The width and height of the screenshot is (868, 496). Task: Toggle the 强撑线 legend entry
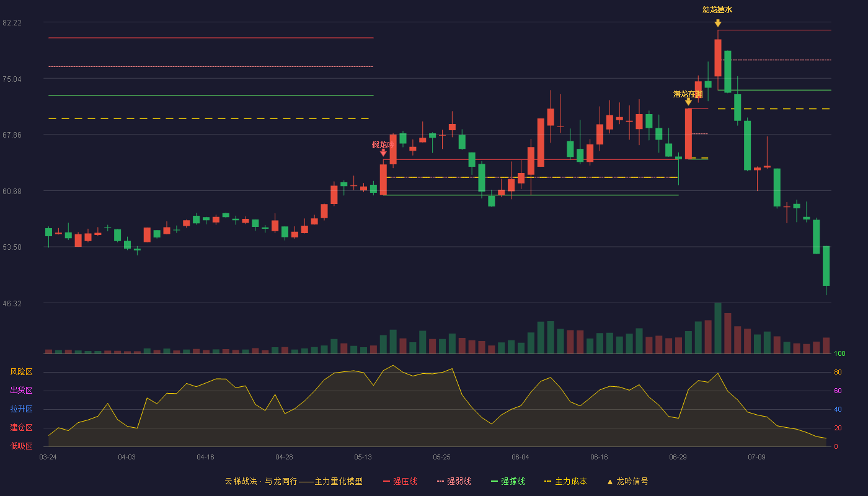[508, 481]
